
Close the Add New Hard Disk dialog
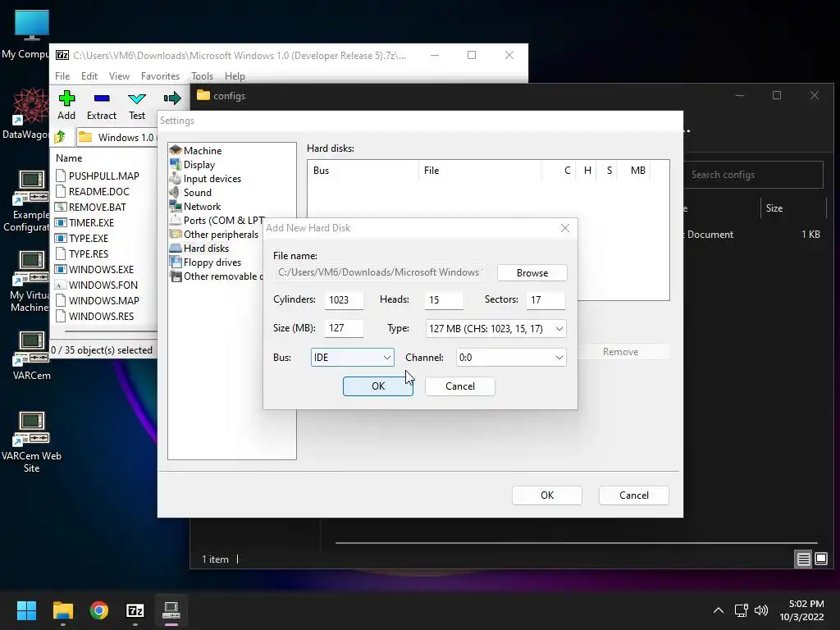pyautogui.click(x=564, y=228)
